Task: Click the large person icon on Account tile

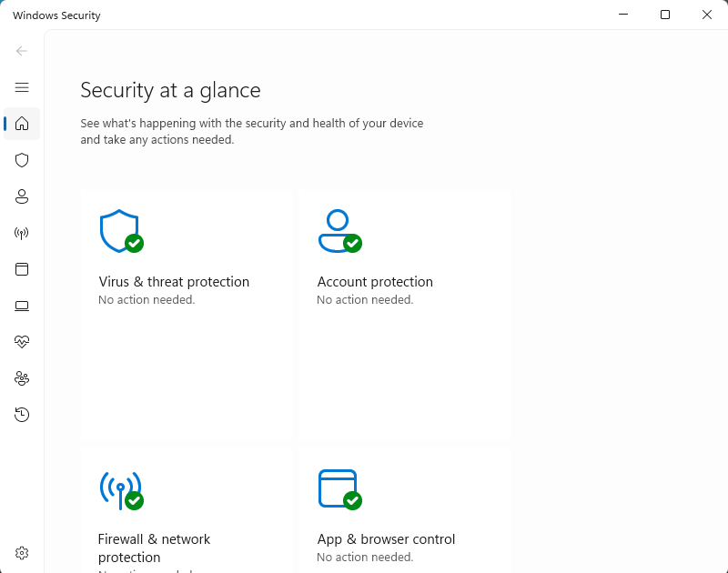Action: tap(338, 231)
